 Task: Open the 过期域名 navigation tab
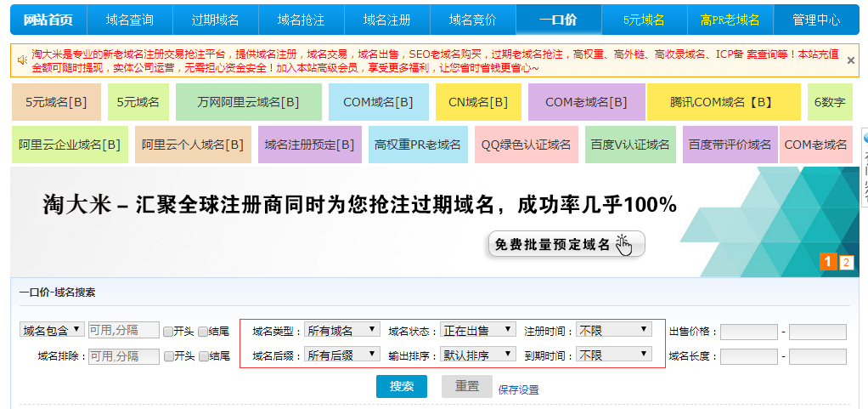coord(215,20)
